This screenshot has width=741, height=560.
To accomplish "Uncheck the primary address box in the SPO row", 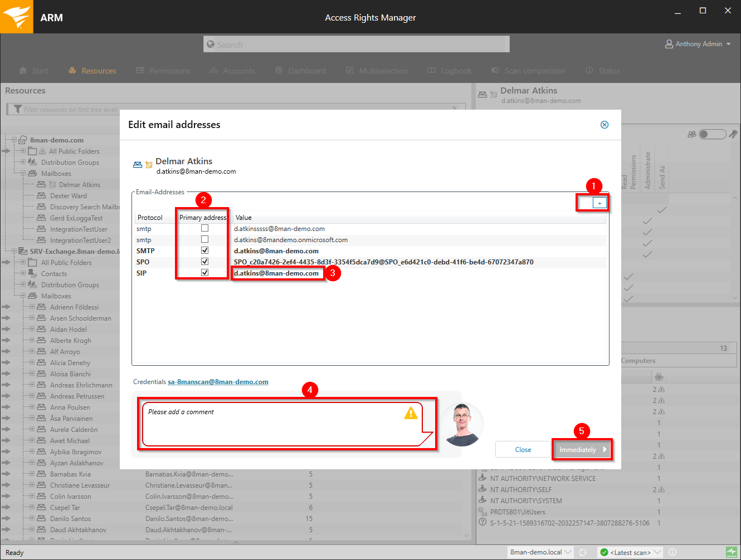I will click(204, 262).
